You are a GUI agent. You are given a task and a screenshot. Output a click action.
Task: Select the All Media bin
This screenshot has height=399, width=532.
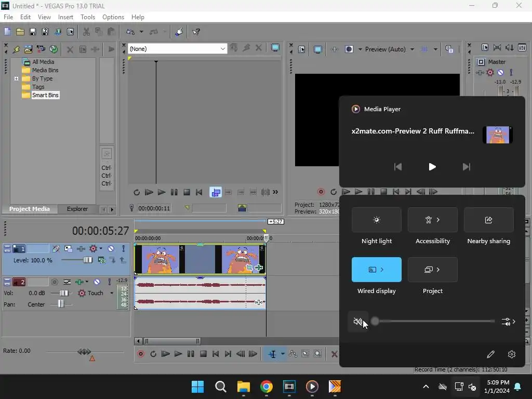coord(43,62)
